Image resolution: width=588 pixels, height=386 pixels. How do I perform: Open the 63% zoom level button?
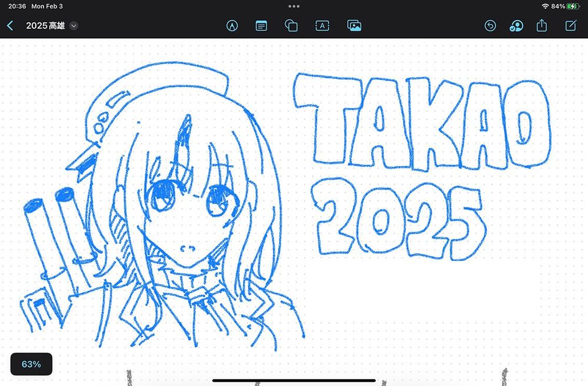point(31,364)
